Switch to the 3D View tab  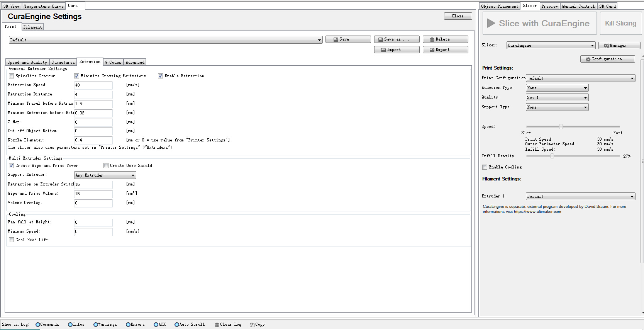point(12,6)
